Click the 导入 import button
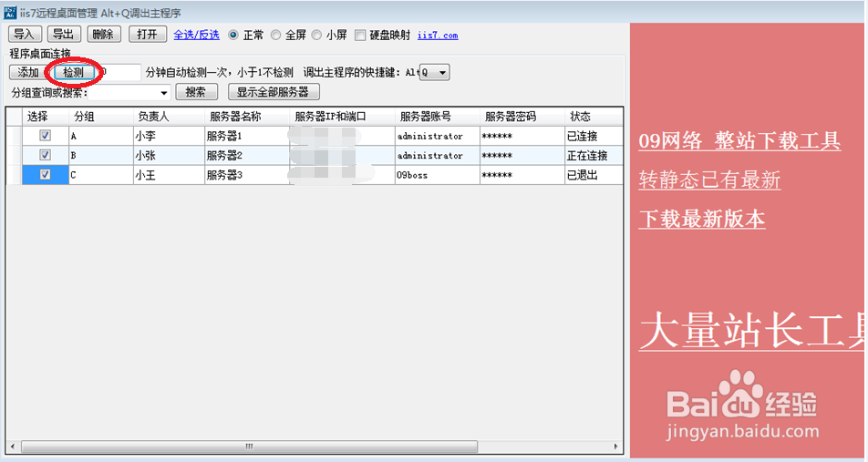The image size is (868, 462). coord(24,35)
